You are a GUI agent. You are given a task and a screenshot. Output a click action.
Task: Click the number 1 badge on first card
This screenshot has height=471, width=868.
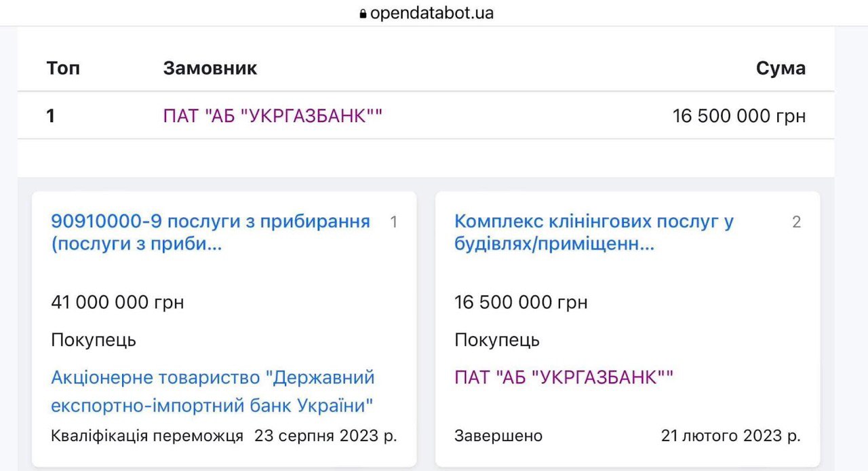(393, 222)
